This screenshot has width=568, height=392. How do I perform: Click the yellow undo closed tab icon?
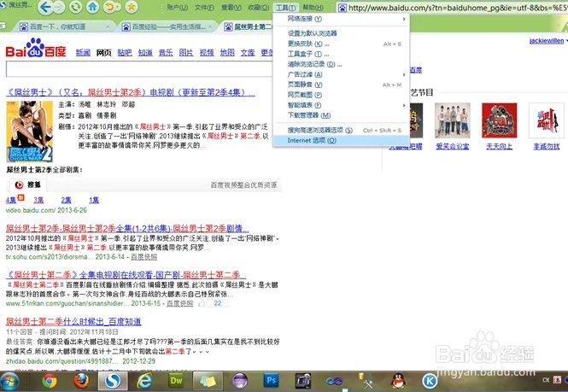click(x=110, y=7)
